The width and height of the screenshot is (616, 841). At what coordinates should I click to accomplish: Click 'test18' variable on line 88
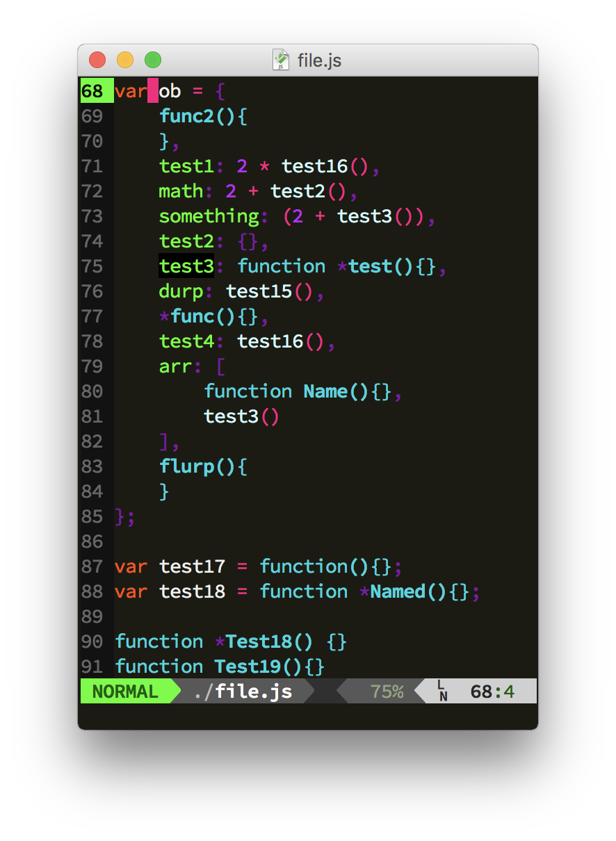[193, 591]
